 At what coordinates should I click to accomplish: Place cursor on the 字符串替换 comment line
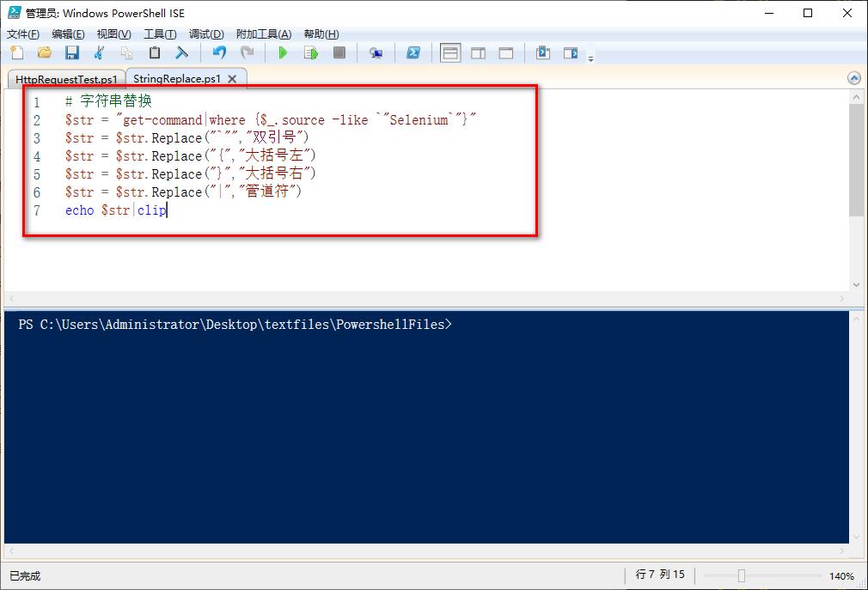click(108, 101)
